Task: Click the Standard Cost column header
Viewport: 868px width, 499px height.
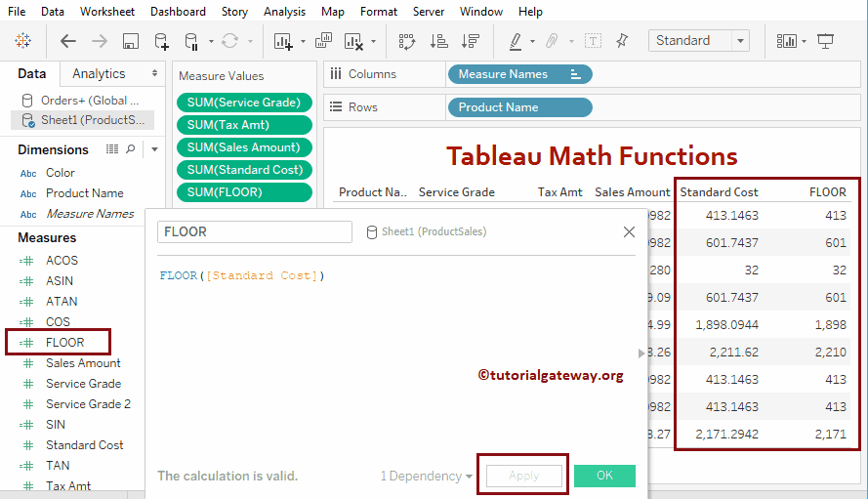Action: tap(719, 192)
